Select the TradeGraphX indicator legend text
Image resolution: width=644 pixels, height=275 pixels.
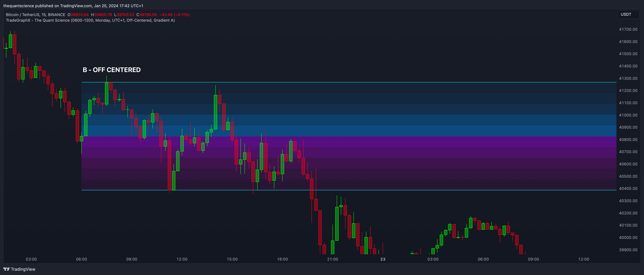coord(90,20)
